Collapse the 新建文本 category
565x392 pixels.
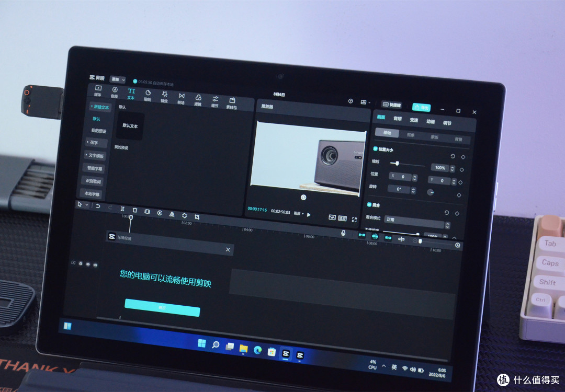coord(100,107)
